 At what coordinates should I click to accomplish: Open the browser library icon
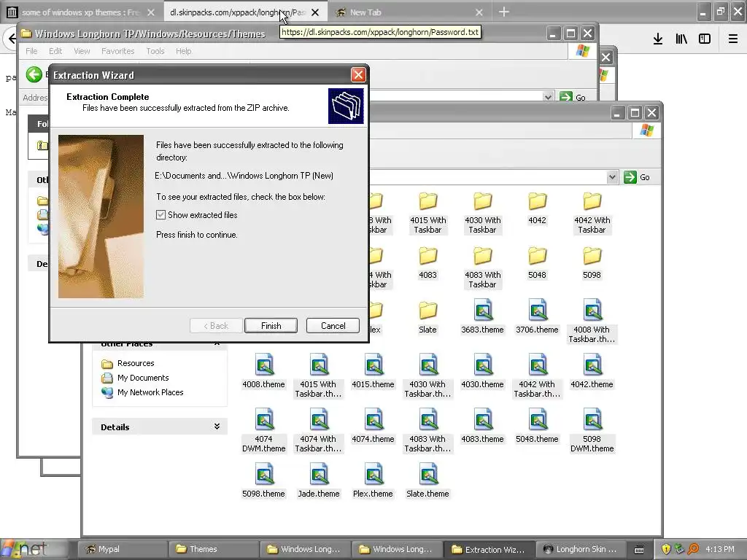[681, 39]
